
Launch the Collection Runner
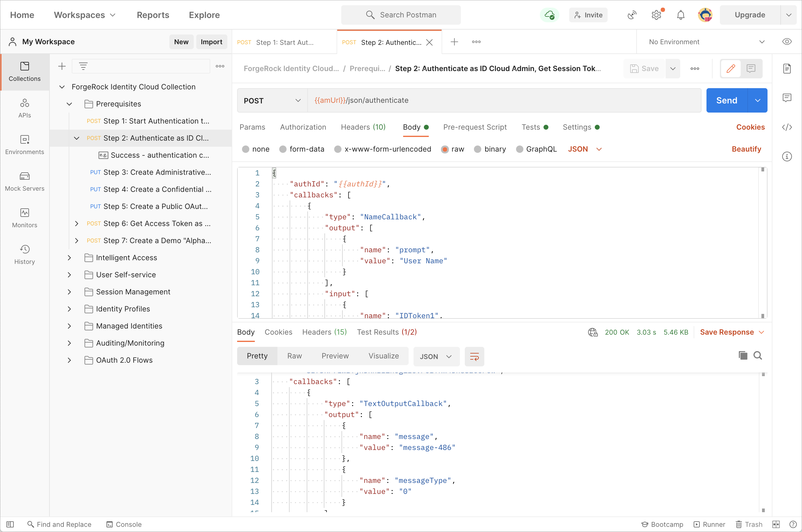[x=709, y=524]
